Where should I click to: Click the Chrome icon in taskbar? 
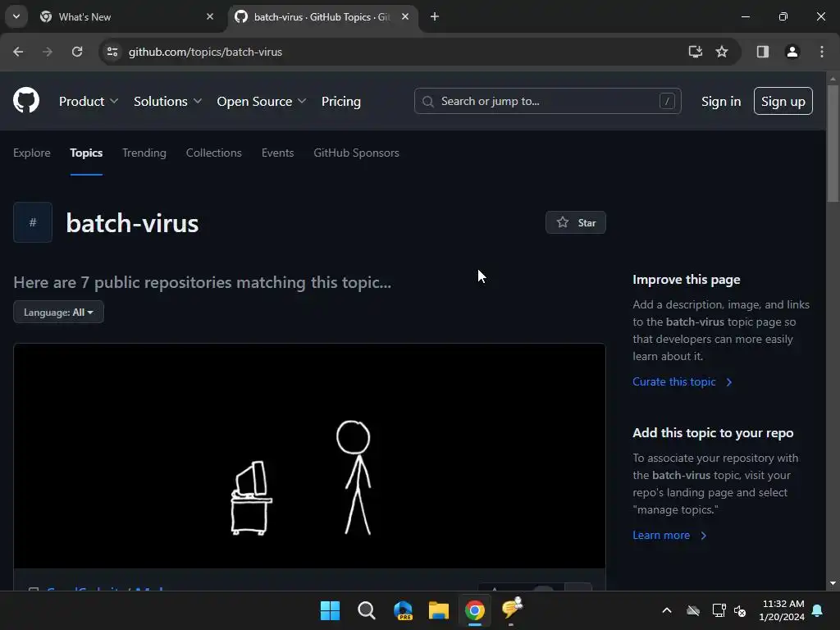coord(475,610)
